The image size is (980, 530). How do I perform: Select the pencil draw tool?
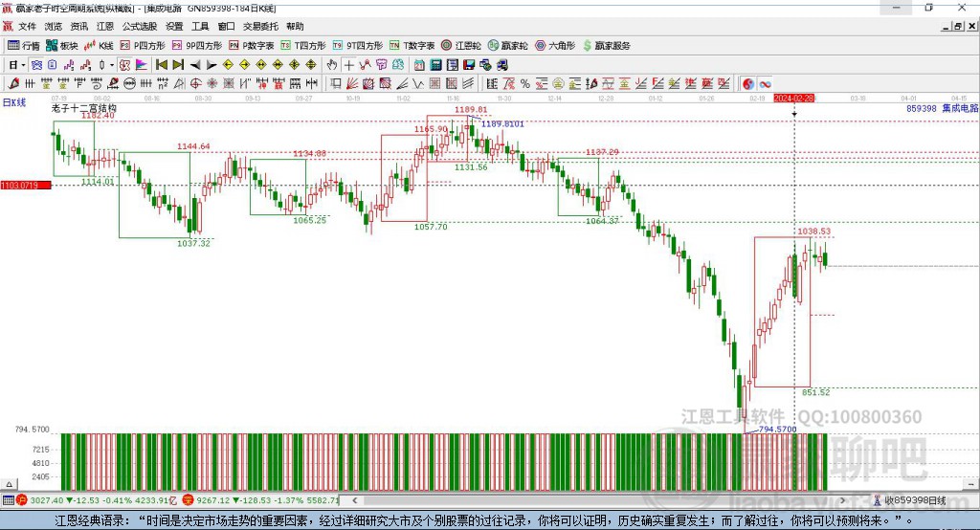(13, 84)
